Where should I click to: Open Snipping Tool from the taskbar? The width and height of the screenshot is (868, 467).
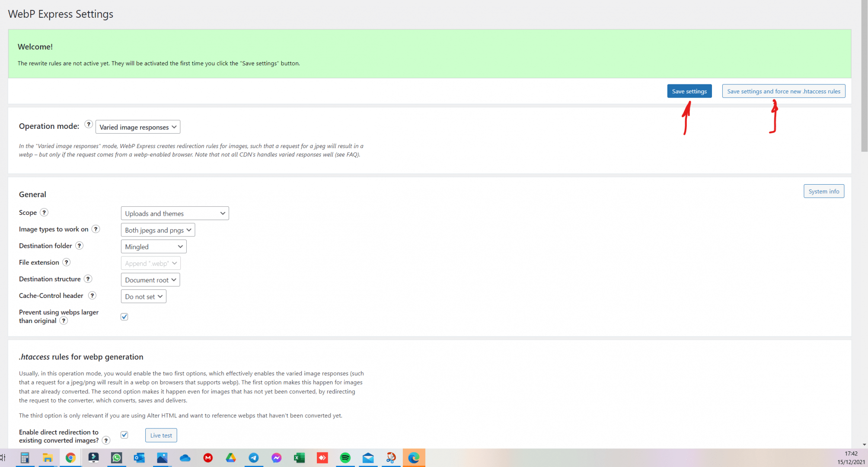(391, 457)
